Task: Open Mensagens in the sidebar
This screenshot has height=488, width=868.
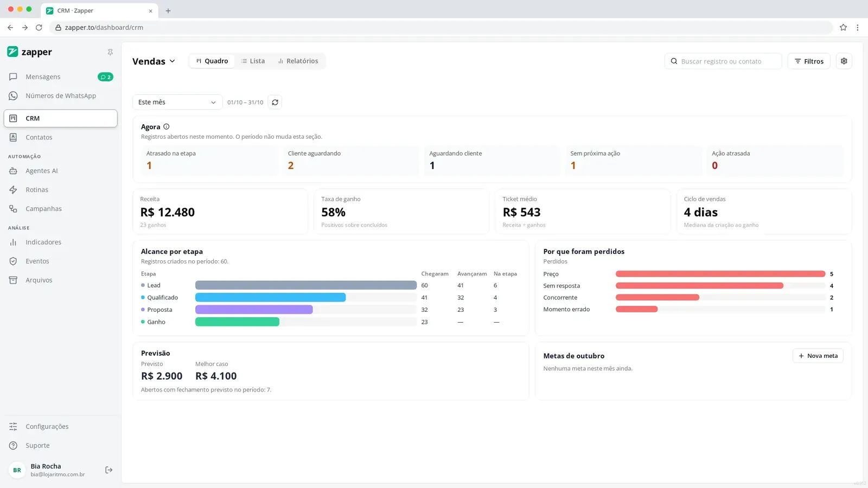Action: point(60,76)
